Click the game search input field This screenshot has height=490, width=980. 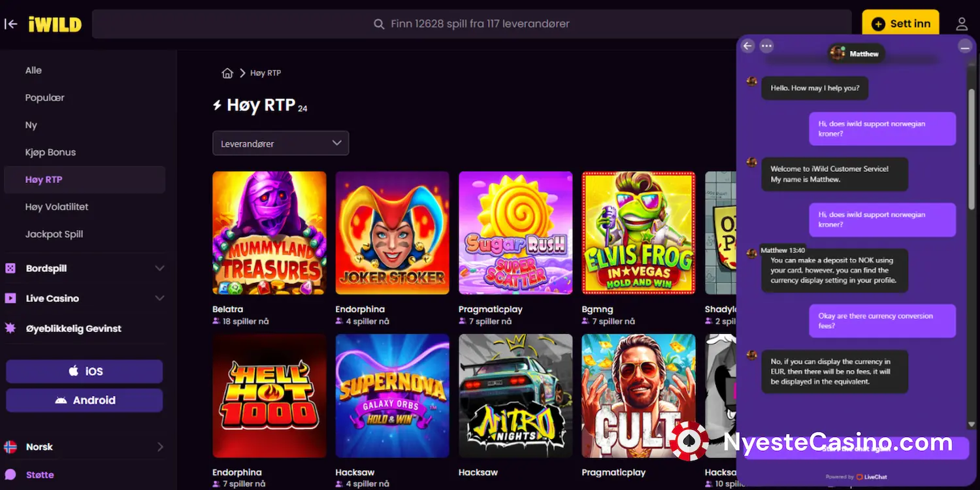coord(472,24)
